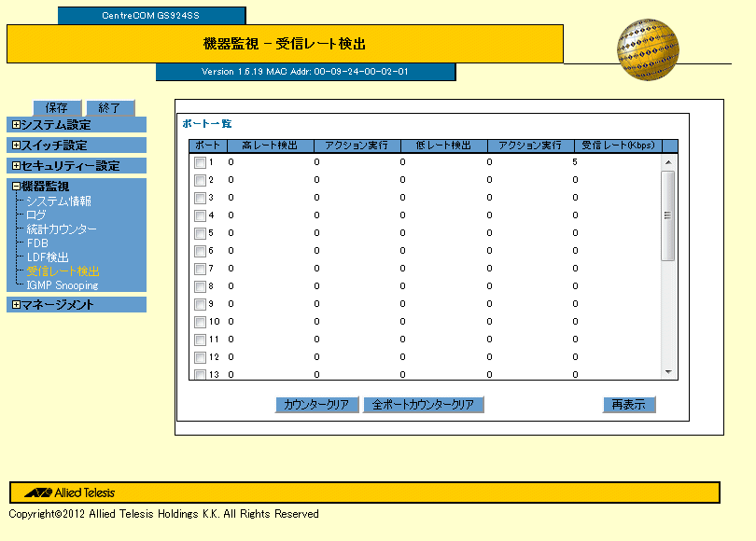Go to 統計カウンター page
Image resolution: width=756 pixels, height=541 pixels.
[x=62, y=229]
